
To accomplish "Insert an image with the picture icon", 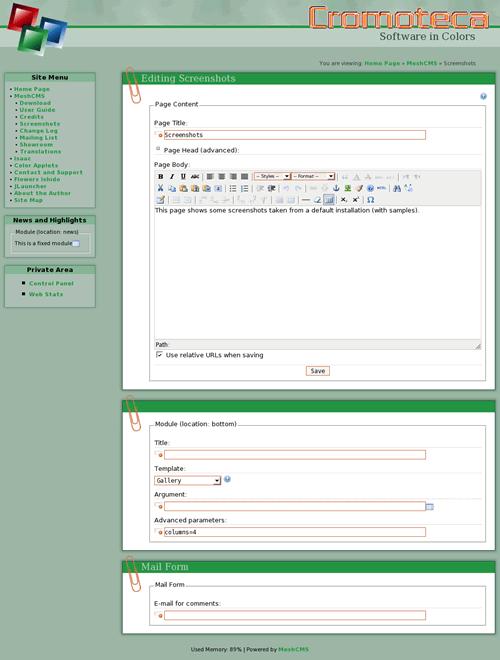I will [347, 188].
